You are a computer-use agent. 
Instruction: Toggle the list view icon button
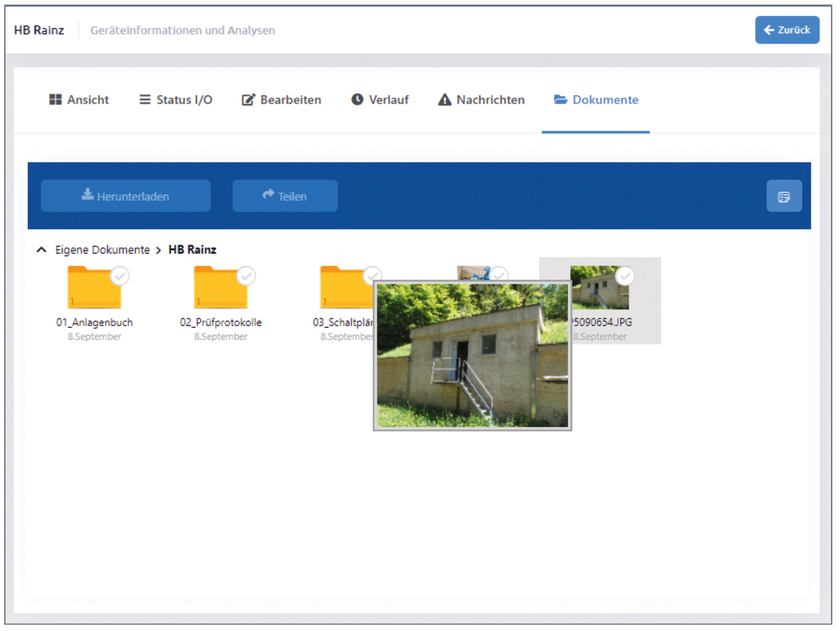(784, 196)
